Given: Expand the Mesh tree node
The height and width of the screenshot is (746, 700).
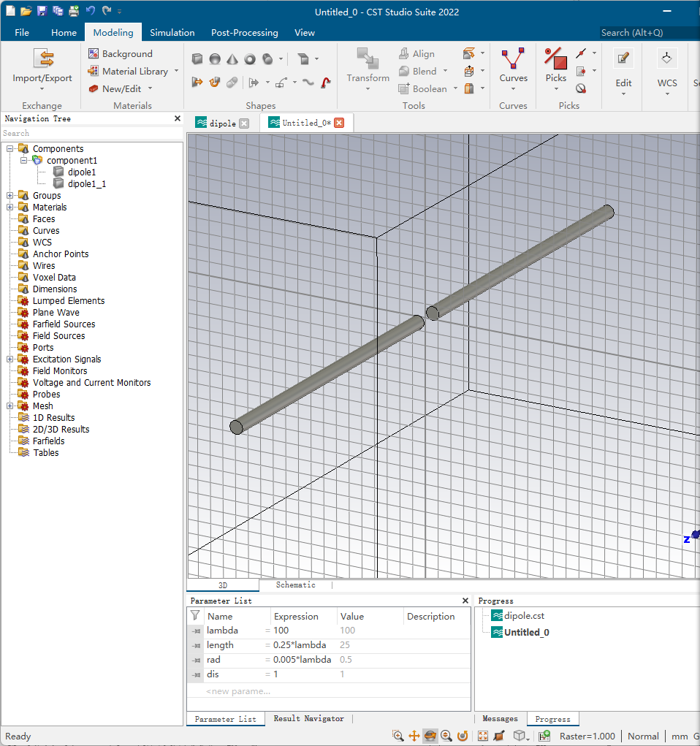Looking at the screenshot, I should click(x=9, y=406).
